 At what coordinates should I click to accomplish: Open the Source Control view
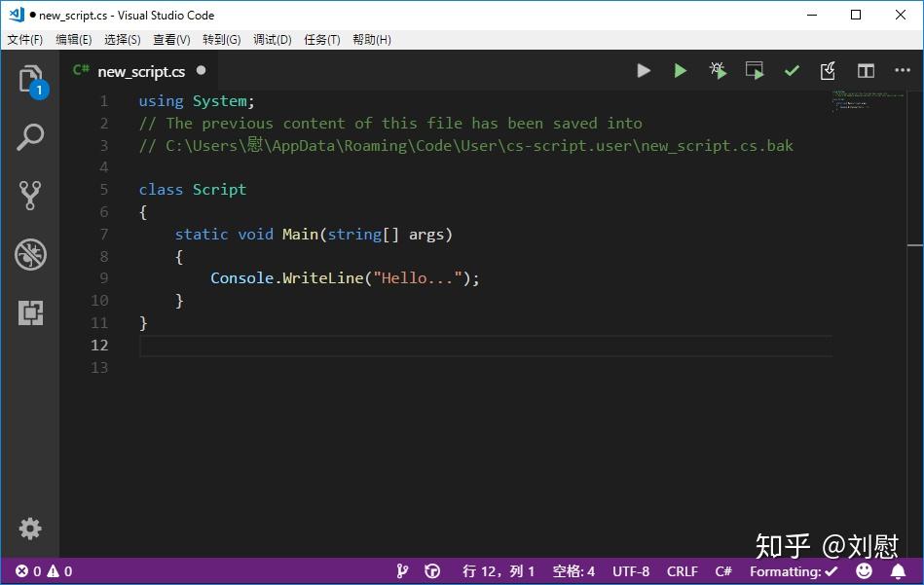click(30, 195)
